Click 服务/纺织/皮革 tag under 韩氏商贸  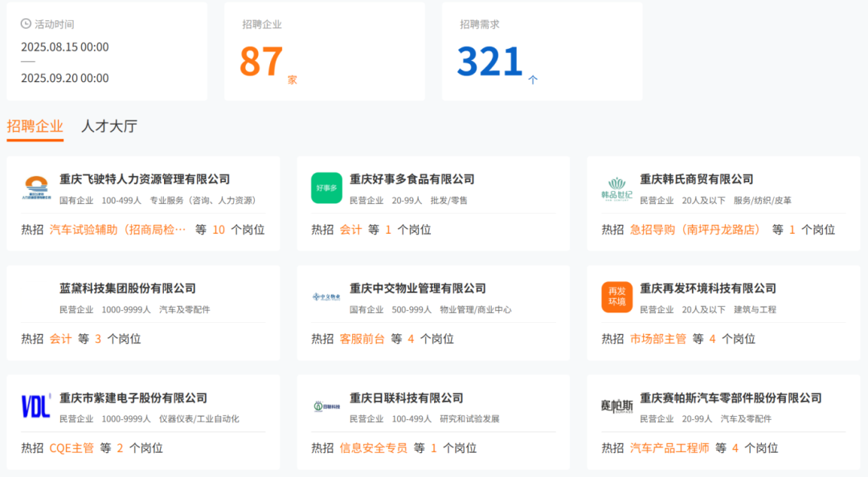[762, 200]
